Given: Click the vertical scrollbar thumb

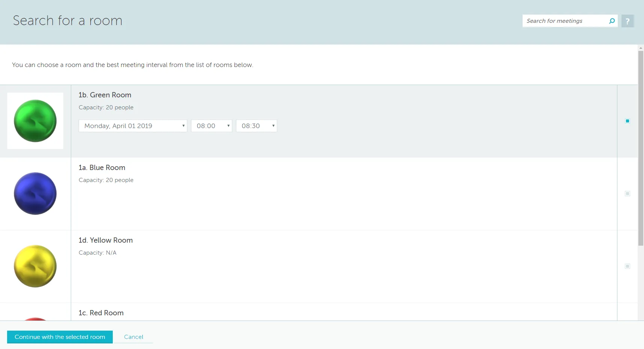Looking at the screenshot, I should click(x=641, y=148).
